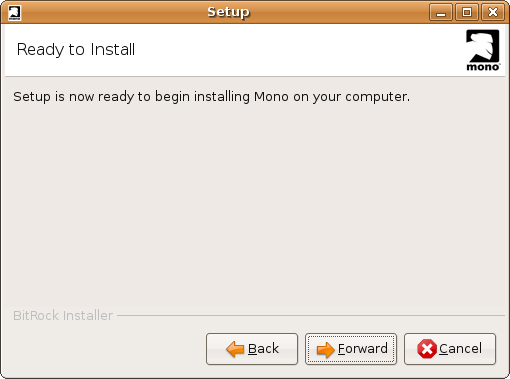Click the word Mono in the message

pyautogui.click(x=271, y=97)
